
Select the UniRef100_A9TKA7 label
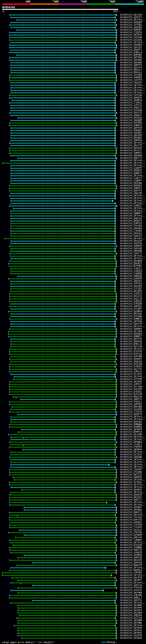coord(131,35)
